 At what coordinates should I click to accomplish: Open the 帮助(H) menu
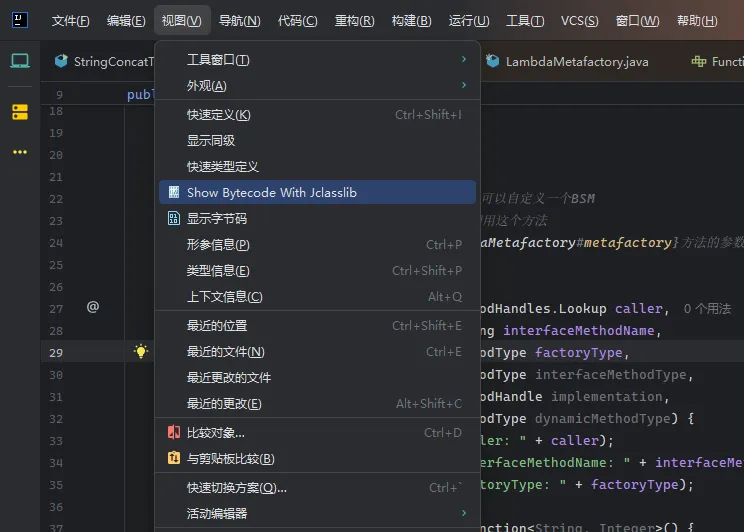coord(697,20)
